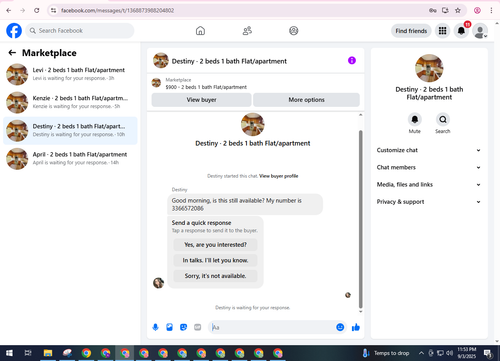This screenshot has height=361, width=500.
Task: Open the Windows notification center icon
Action: click(x=488, y=353)
